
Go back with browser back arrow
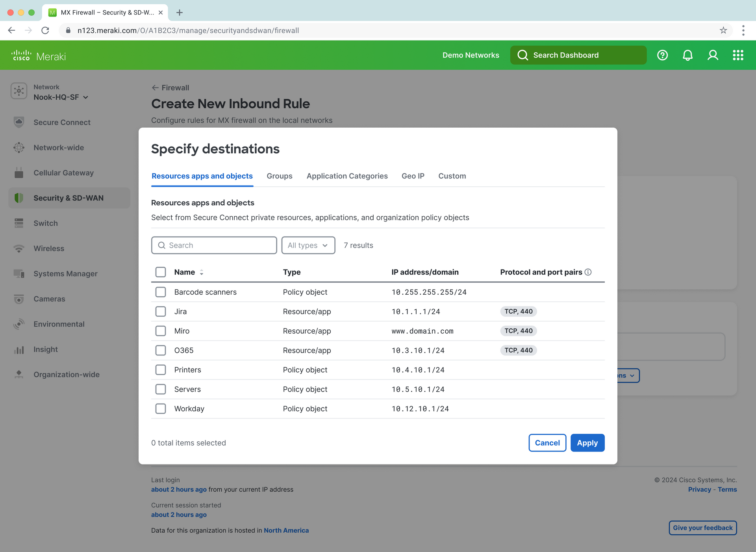[x=11, y=30]
